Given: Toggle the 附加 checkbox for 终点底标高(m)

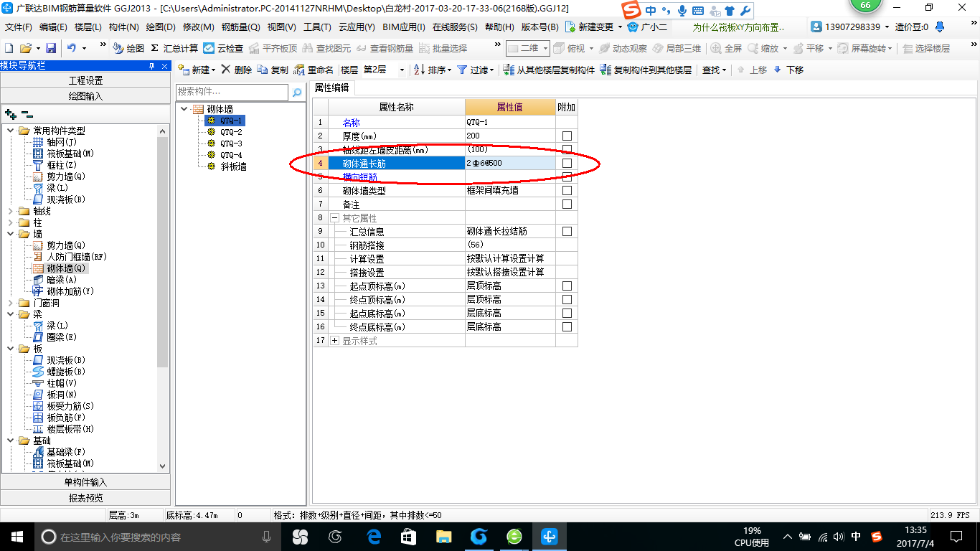Looking at the screenshot, I should coord(567,327).
